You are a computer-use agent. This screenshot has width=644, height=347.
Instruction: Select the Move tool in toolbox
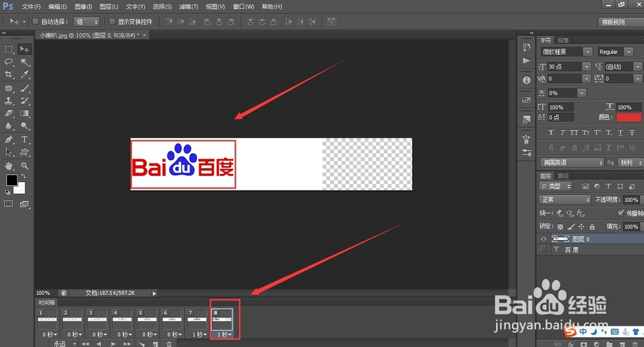[24, 50]
